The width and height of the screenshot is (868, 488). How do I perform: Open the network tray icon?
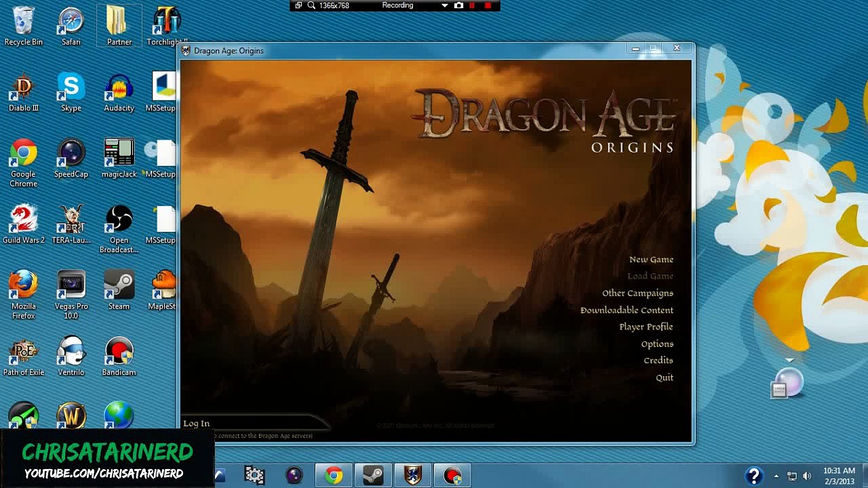(x=791, y=476)
